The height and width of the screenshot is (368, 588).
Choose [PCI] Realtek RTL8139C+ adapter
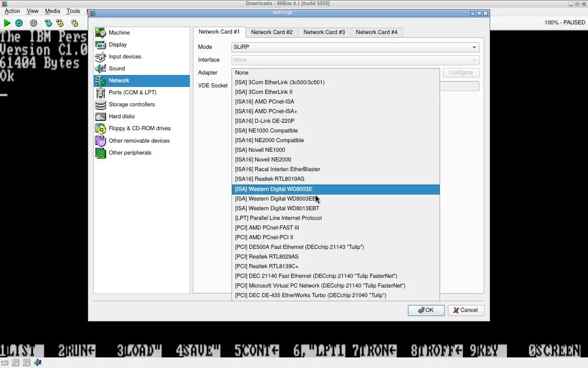click(336, 266)
